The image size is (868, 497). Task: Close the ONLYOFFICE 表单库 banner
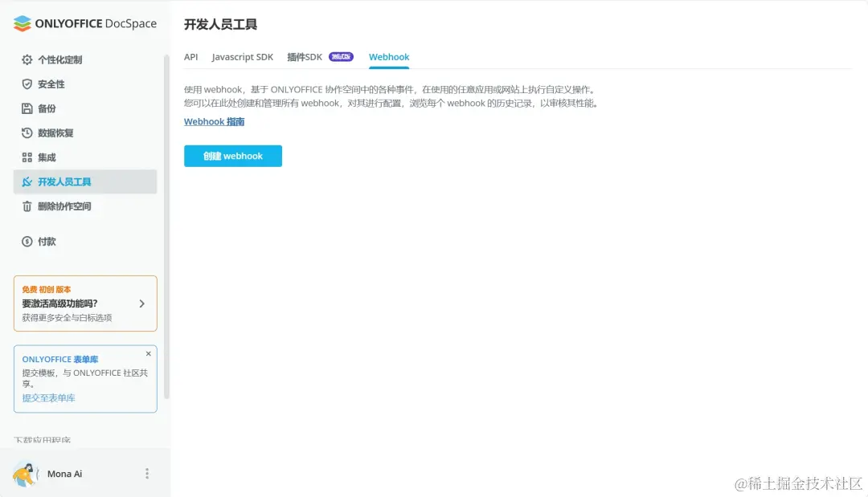(149, 354)
